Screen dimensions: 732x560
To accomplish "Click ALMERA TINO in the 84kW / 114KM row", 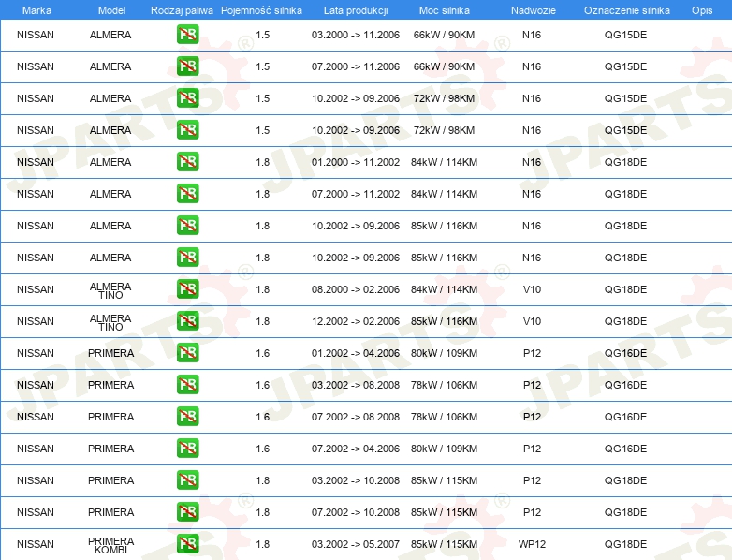I will [x=110, y=290].
